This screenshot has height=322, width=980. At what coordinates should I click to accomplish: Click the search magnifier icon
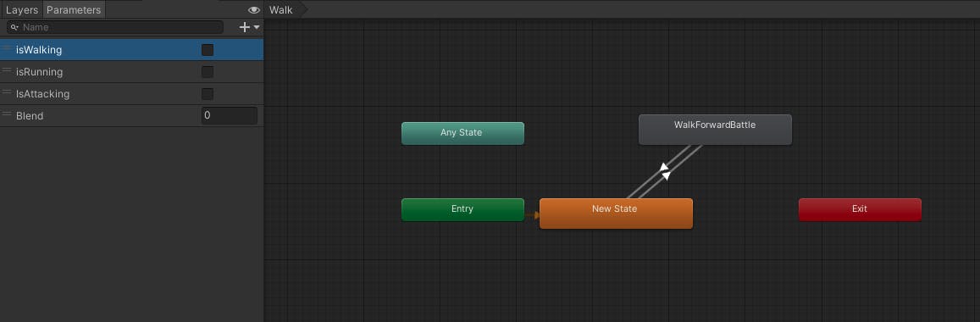[15, 27]
